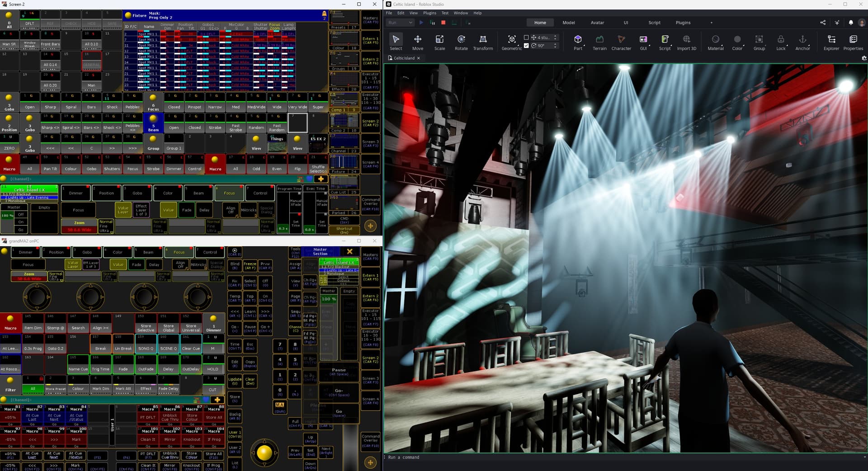Open the Geometric snapping dropdown
The height and width of the screenshot is (471, 868).
point(512,42)
